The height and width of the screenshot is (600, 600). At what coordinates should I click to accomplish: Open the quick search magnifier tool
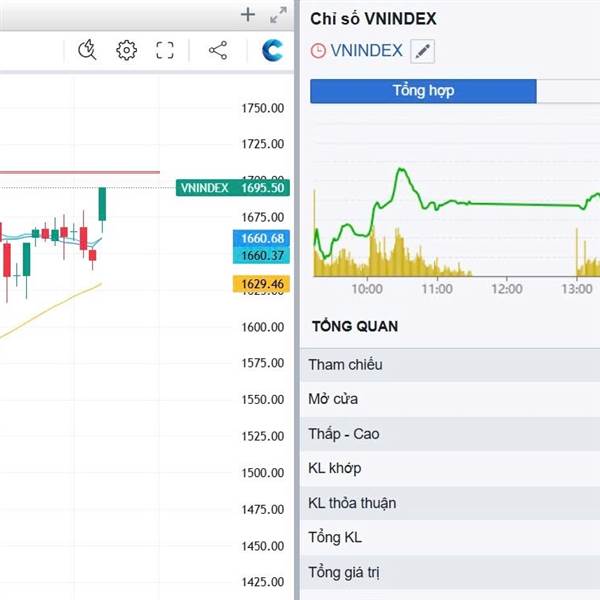pos(87,50)
